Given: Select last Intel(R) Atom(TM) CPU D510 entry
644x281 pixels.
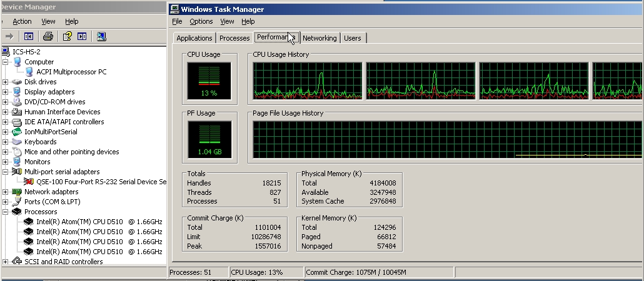Looking at the screenshot, I should pyautogui.click(x=99, y=252).
